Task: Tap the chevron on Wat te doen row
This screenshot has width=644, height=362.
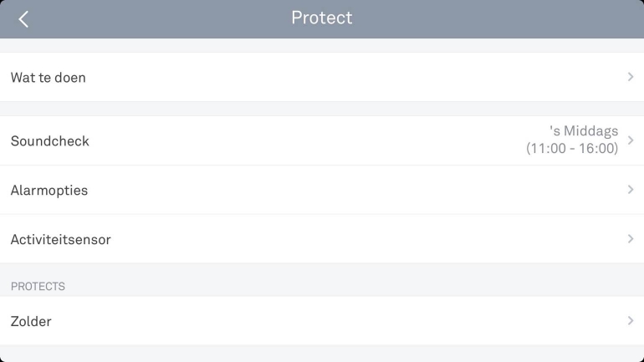Action: pyautogui.click(x=631, y=77)
